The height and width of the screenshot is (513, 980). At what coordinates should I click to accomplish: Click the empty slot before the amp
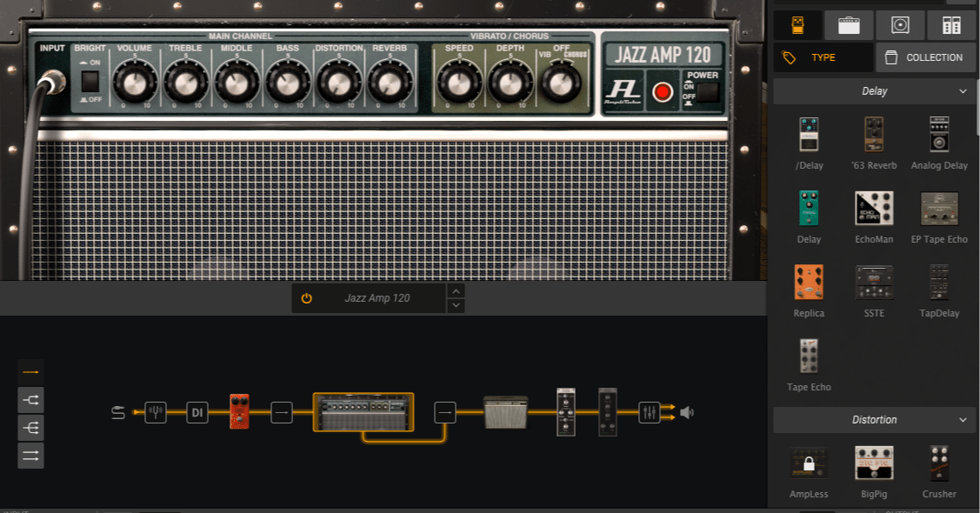coord(282,412)
